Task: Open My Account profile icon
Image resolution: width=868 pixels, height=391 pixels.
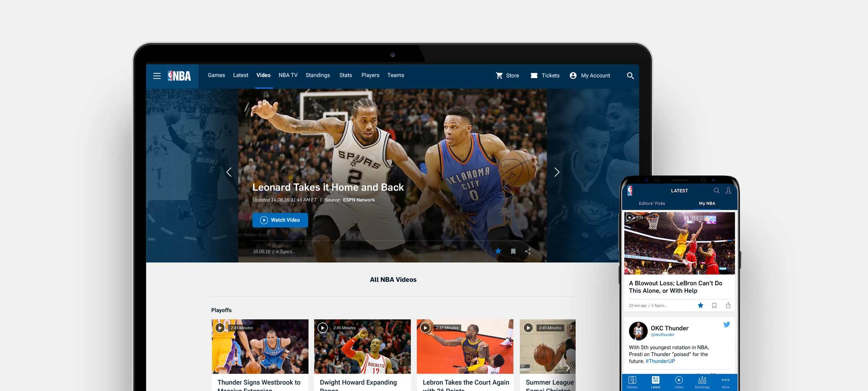Action: pos(573,75)
